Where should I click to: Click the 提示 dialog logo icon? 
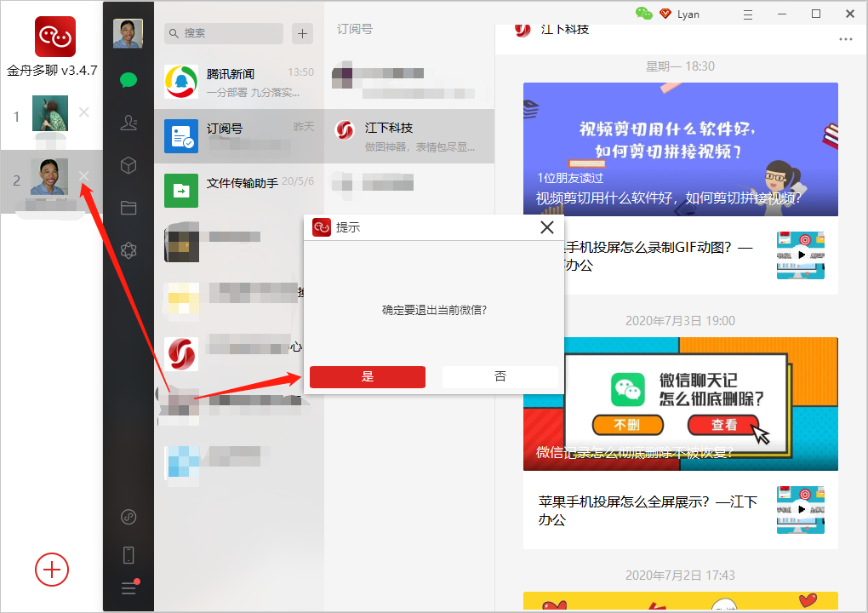tap(321, 227)
